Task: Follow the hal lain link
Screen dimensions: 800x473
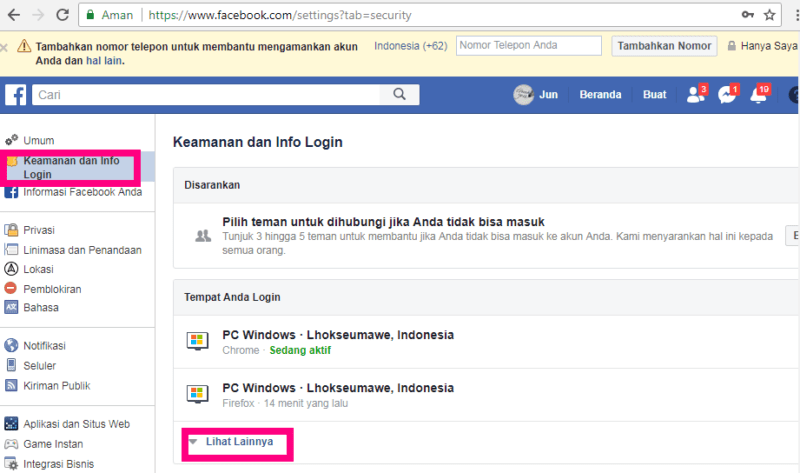Action: point(104,61)
